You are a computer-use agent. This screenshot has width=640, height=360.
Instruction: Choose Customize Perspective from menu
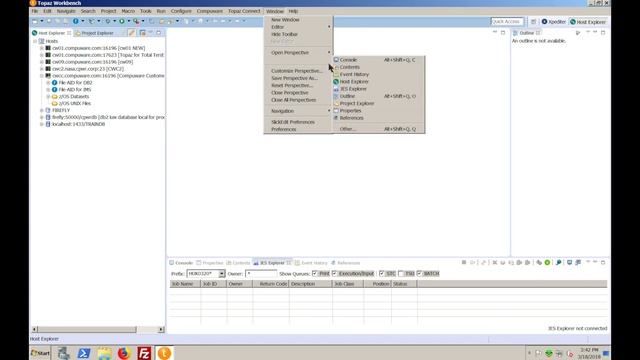click(297, 71)
